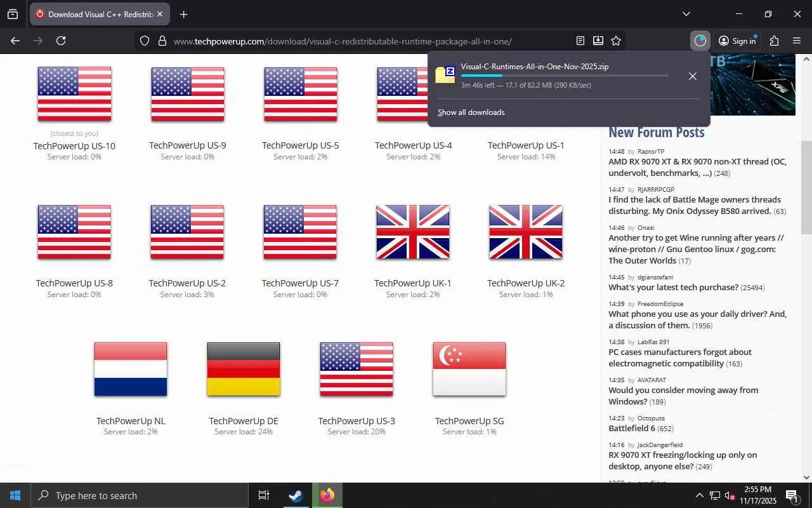Open the tracking protection shield icon
Screen dimensions: 812x508
click(145, 41)
